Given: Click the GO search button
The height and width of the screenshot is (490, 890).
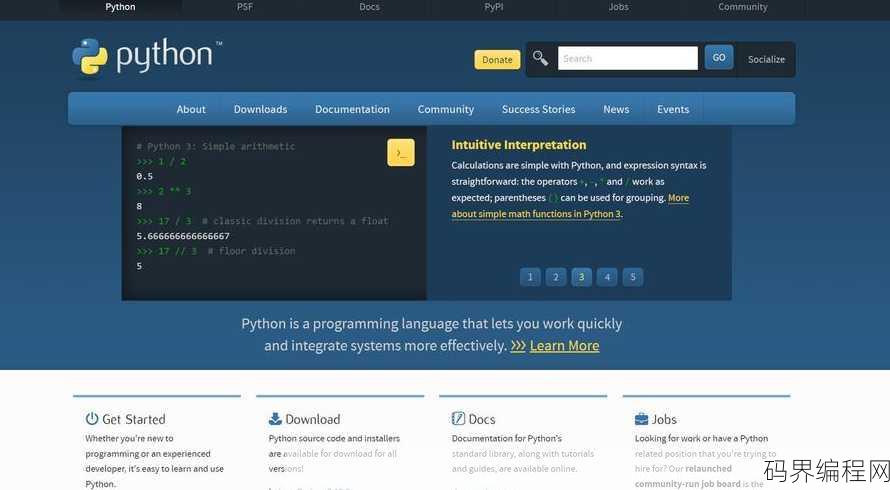Looking at the screenshot, I should coord(719,57).
